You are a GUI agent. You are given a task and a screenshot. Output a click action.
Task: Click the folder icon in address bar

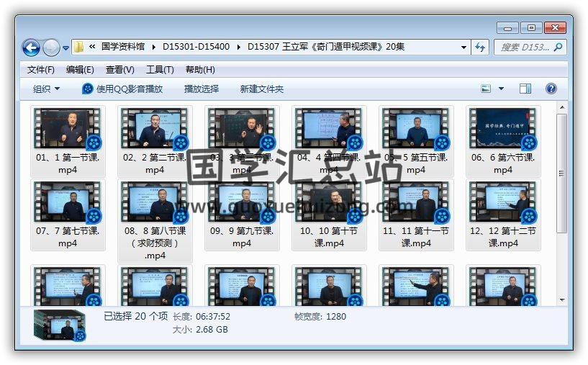click(x=78, y=47)
